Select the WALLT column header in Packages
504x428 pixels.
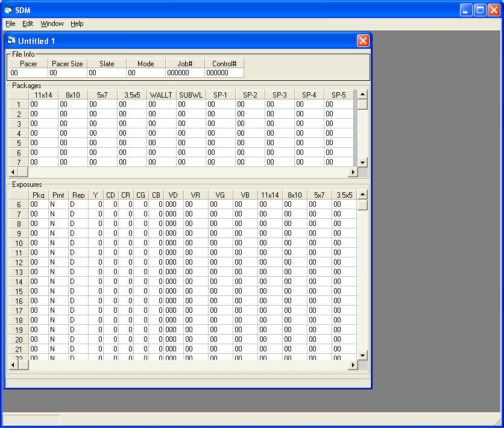162,95
